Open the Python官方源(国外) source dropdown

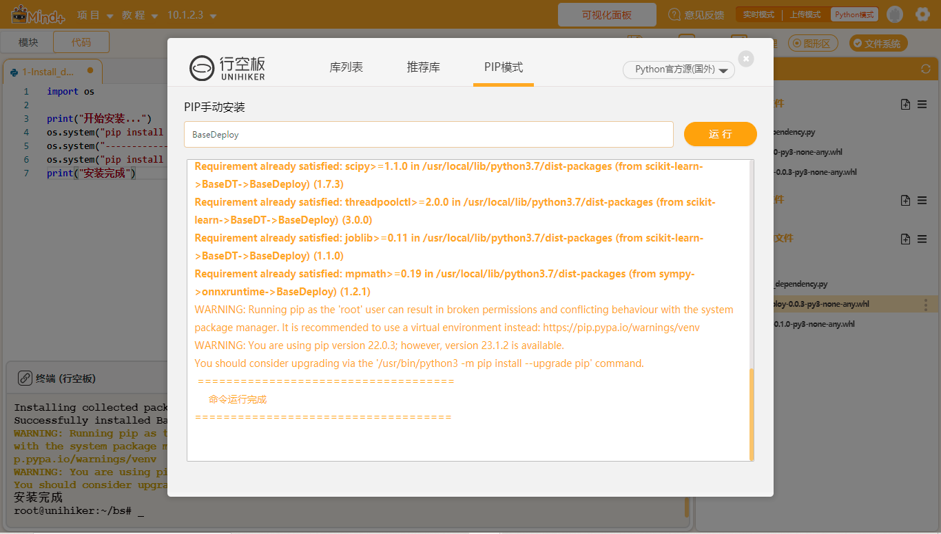(679, 70)
